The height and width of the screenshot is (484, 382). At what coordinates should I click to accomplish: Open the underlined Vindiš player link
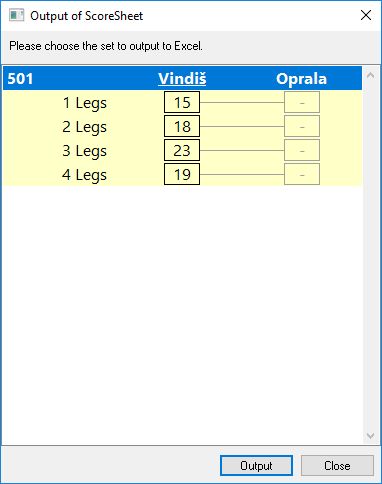(x=182, y=79)
